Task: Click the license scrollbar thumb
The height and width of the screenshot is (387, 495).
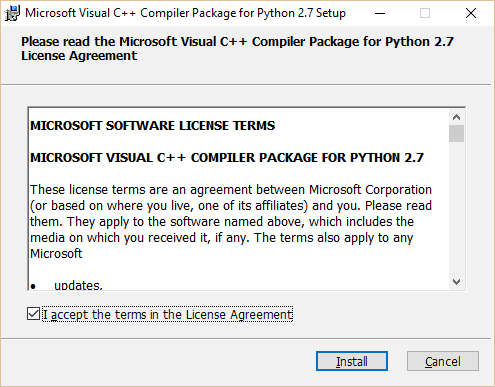Action: [x=456, y=134]
